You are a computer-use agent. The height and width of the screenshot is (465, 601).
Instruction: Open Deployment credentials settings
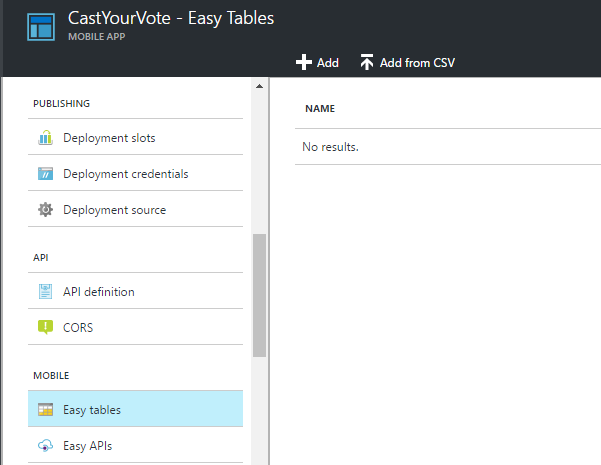coord(135,173)
